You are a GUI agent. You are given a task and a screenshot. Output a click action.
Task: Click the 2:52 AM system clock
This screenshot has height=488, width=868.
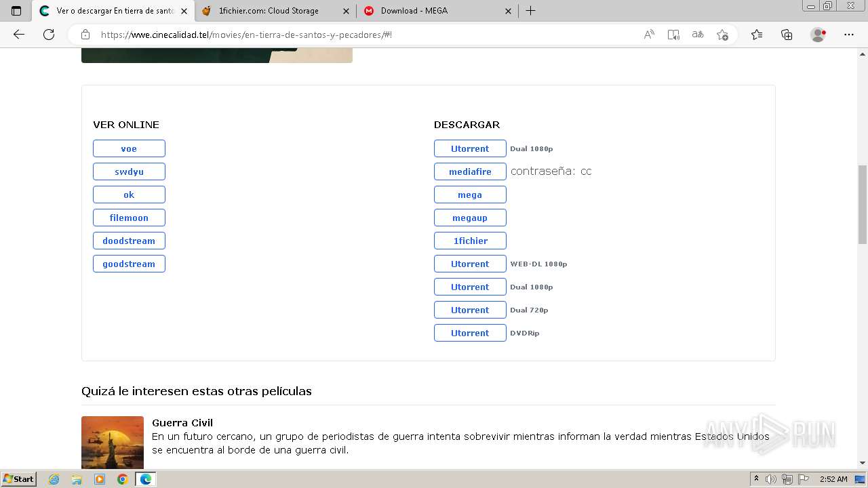pos(833,479)
